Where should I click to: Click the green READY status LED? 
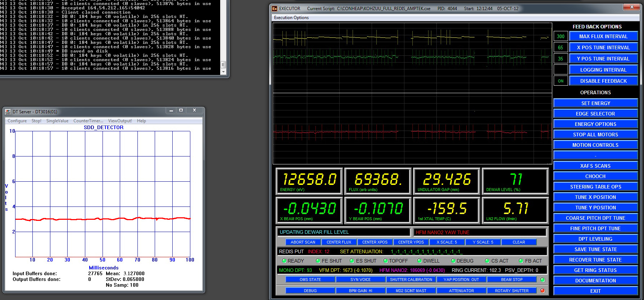click(x=284, y=261)
